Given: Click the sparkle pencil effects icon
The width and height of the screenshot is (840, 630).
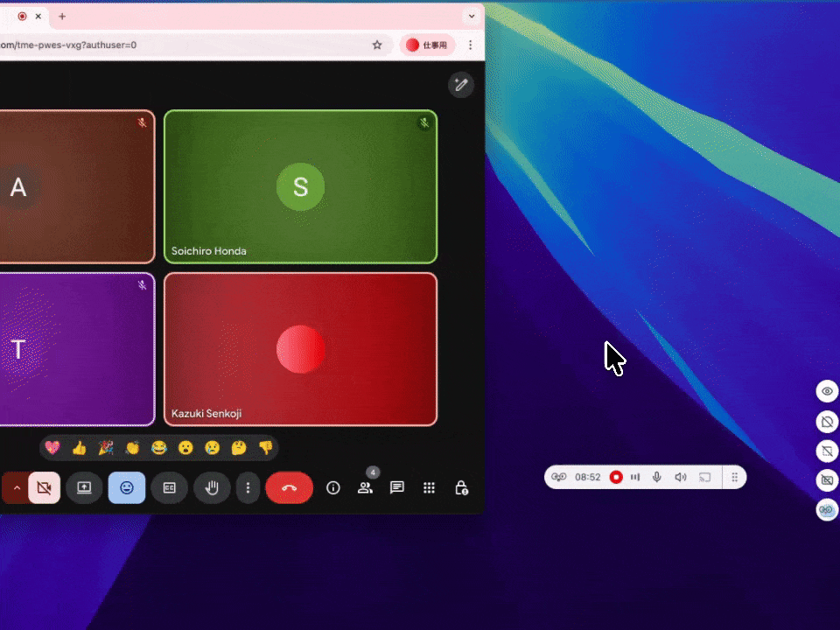Looking at the screenshot, I should click(460, 85).
